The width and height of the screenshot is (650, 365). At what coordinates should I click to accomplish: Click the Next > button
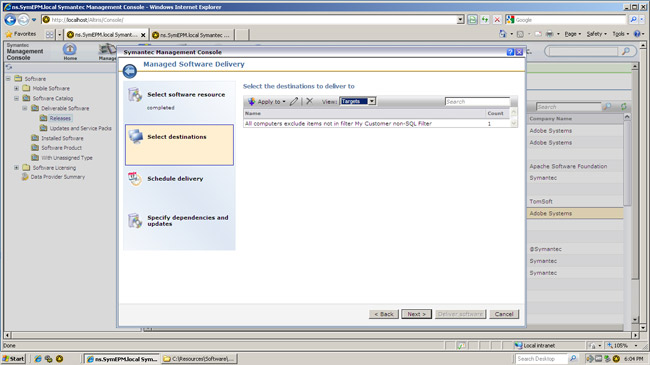point(416,314)
